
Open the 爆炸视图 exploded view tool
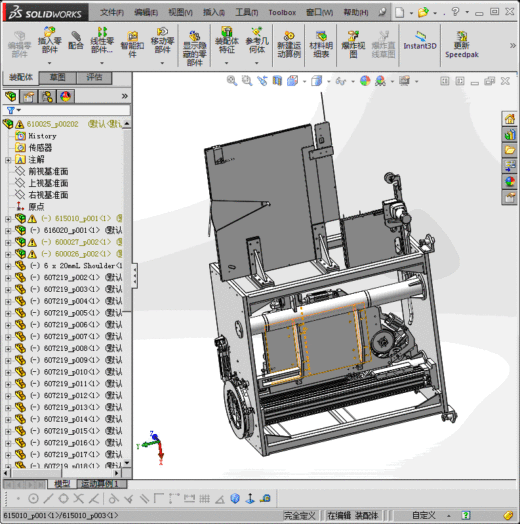[x=353, y=44]
